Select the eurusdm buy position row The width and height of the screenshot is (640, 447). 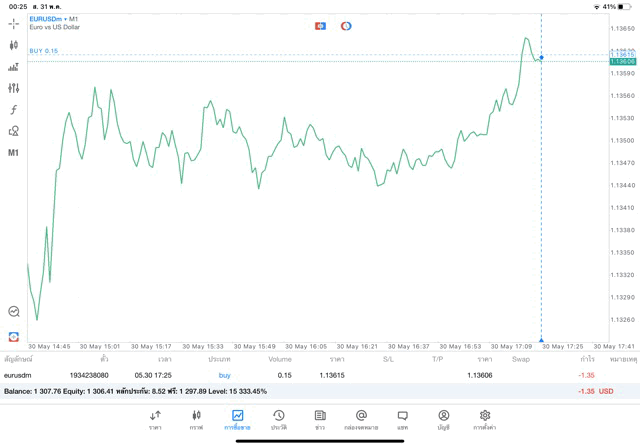300,375
